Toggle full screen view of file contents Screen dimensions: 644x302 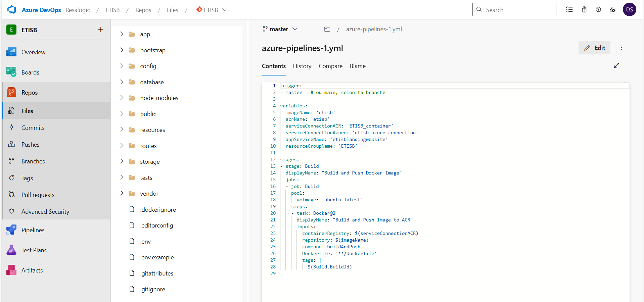[616, 65]
